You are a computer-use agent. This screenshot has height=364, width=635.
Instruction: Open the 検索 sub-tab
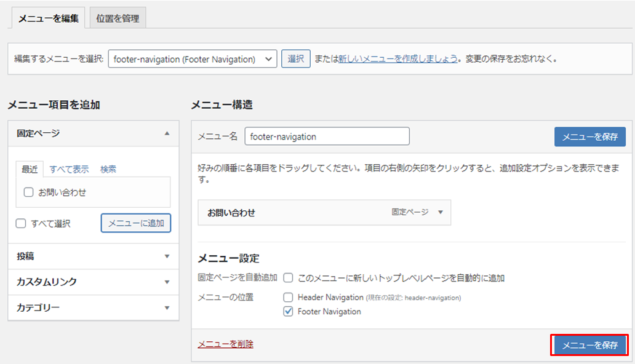108,169
